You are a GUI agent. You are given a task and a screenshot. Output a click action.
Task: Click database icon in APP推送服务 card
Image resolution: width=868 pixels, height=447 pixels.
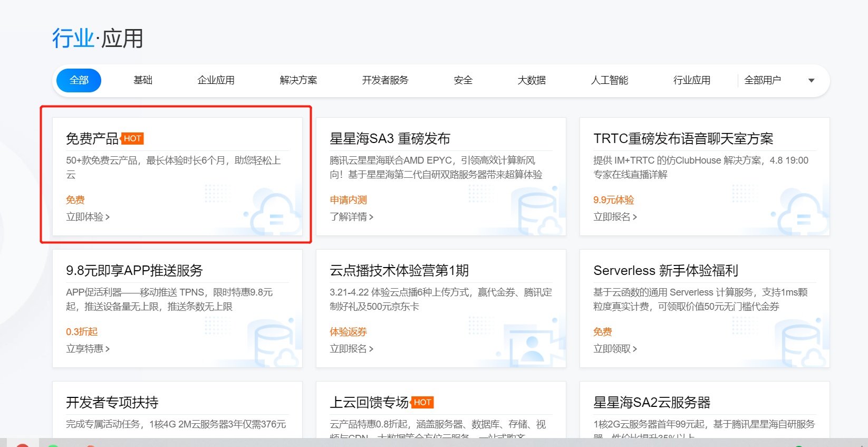click(274, 343)
